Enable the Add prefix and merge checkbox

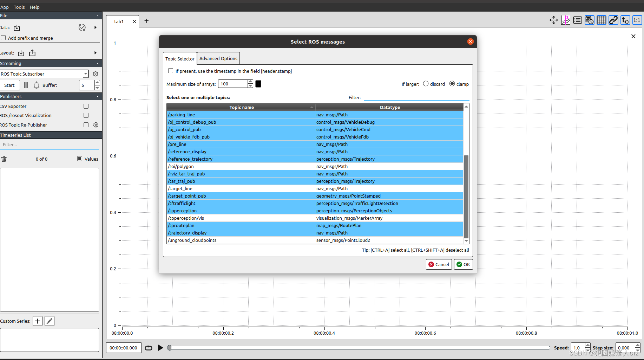click(3, 38)
